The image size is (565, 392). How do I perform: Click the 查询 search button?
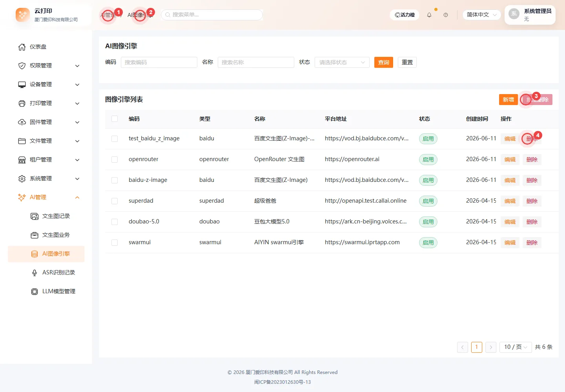coord(384,62)
